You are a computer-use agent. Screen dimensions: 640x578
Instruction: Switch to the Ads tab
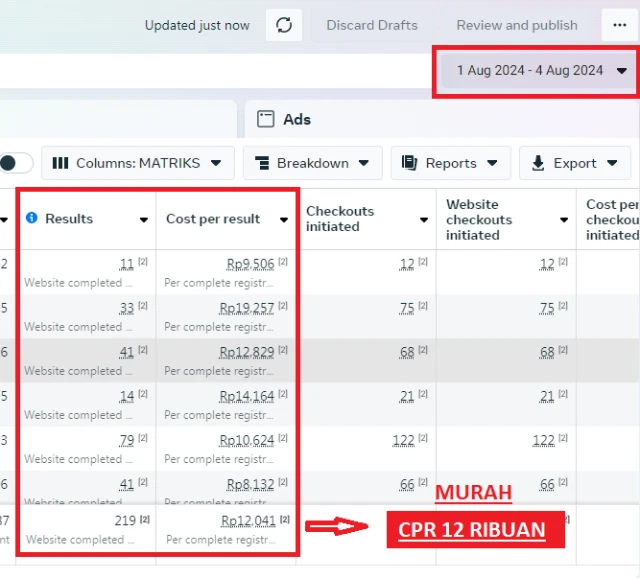296,119
